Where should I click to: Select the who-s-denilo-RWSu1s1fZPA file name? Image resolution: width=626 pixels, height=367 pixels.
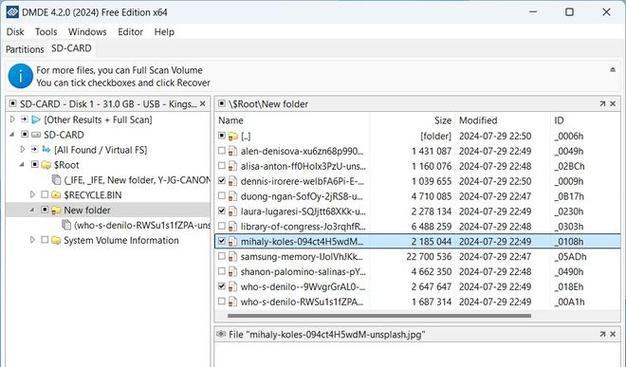point(302,302)
